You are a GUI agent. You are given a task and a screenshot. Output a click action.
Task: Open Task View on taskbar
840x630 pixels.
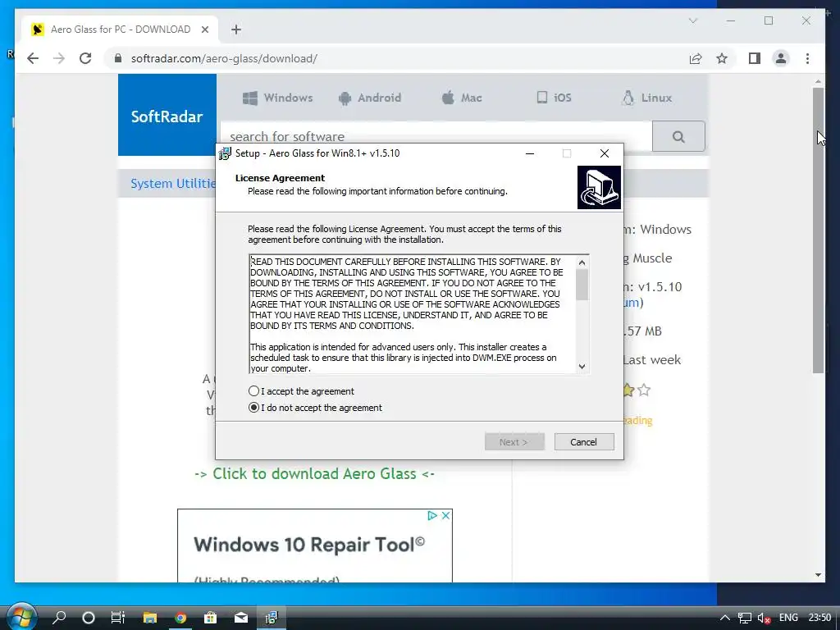118,618
